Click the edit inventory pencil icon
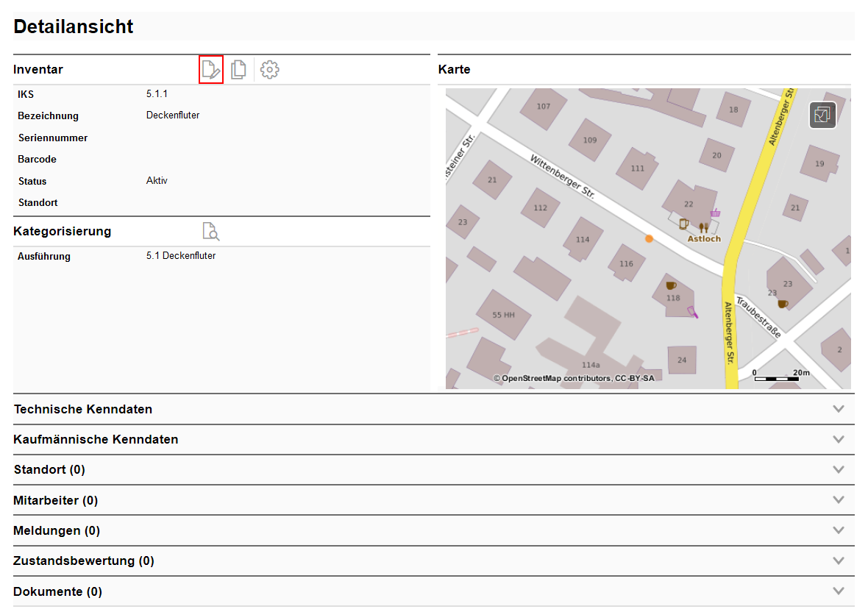 tap(211, 70)
